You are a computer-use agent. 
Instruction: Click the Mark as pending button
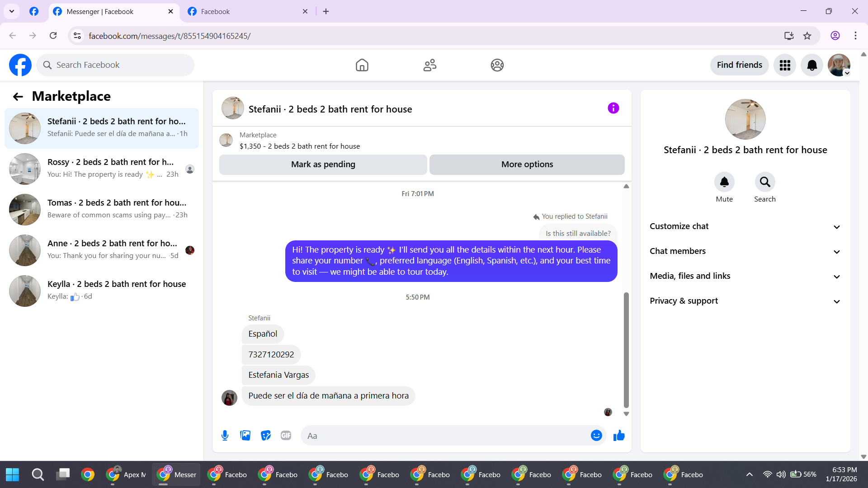coord(323,164)
